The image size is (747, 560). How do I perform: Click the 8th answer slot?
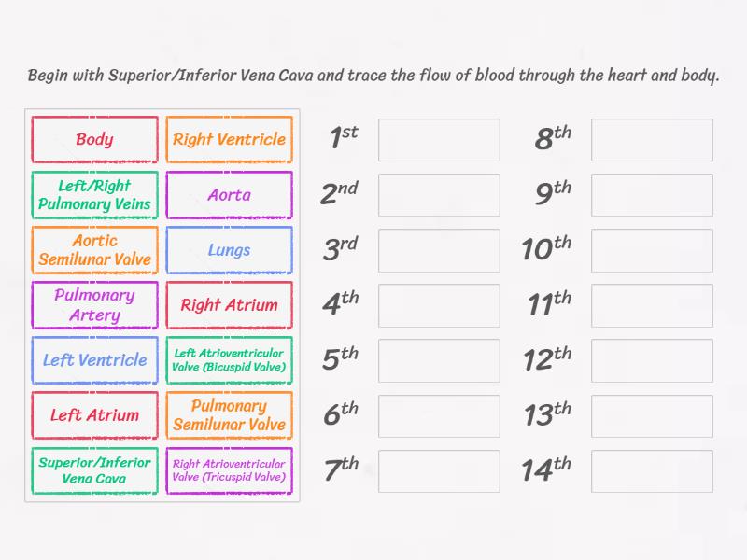(652, 140)
